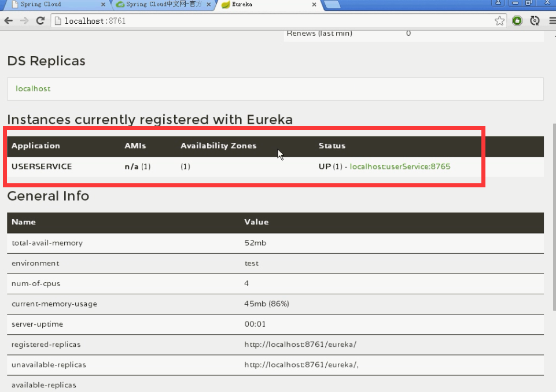Select the Eureka tab
This screenshot has width=556, height=392.
tap(269, 5)
